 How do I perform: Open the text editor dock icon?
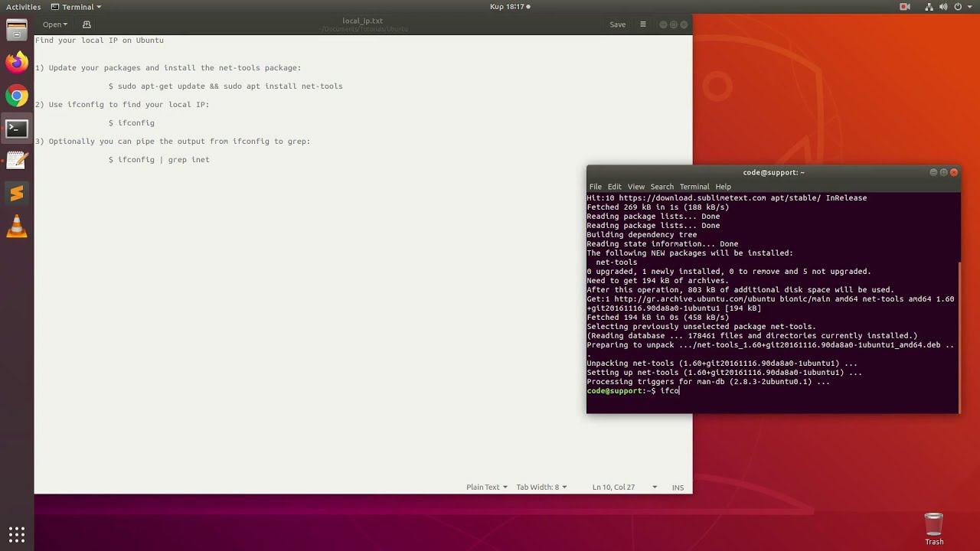(x=17, y=161)
